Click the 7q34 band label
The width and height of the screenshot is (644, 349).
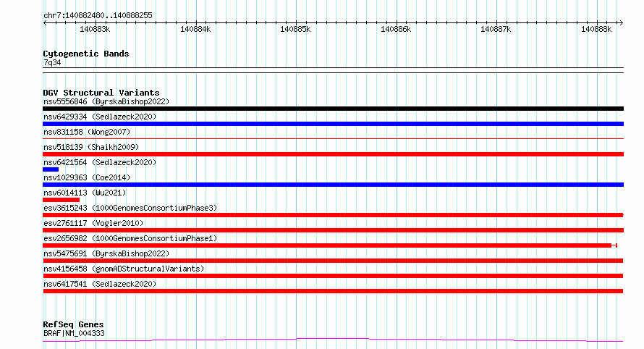click(x=52, y=62)
